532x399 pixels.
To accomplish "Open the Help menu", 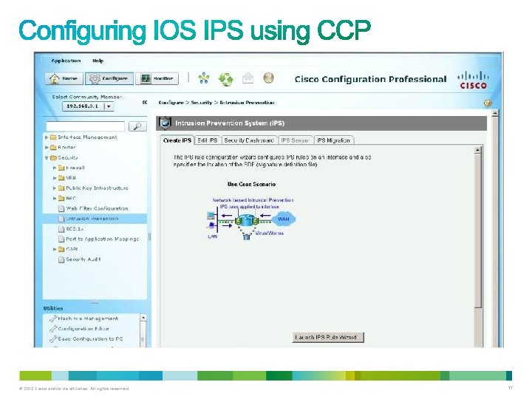I will pos(98,61).
